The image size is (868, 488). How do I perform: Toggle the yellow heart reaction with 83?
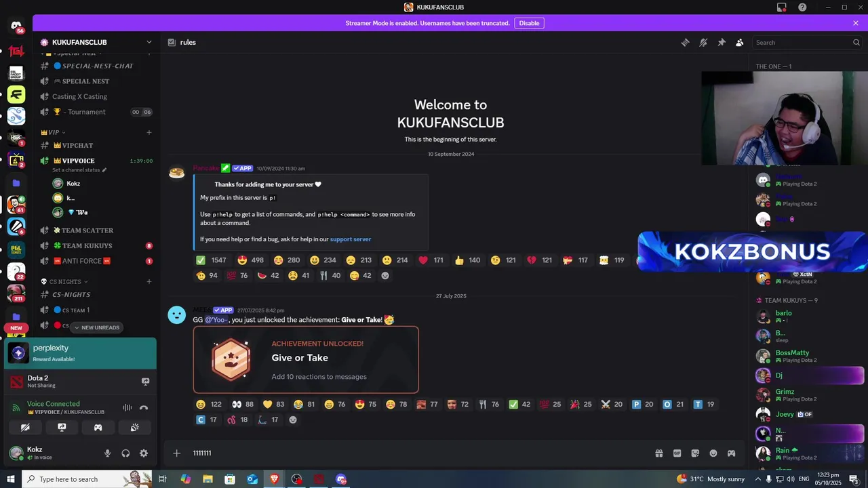coord(273,405)
